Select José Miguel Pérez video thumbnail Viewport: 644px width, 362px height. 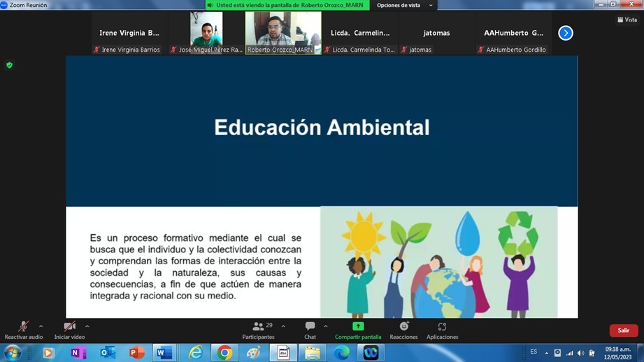(x=206, y=32)
